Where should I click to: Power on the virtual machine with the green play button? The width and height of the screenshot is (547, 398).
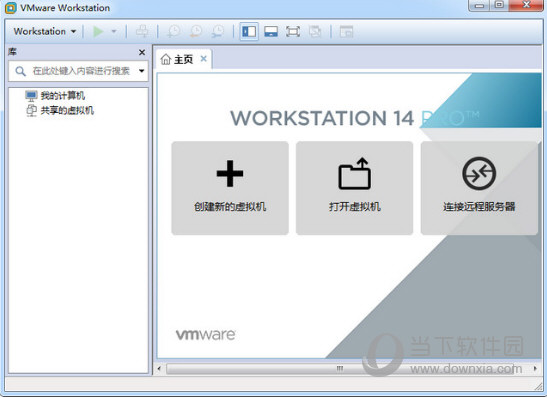[x=98, y=31]
